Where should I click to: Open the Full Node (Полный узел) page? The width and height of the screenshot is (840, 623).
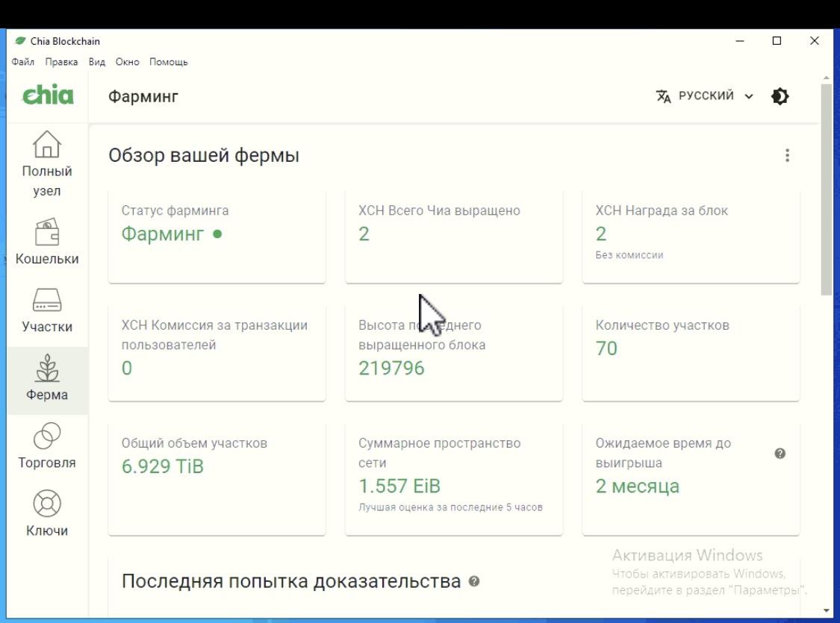[47, 164]
